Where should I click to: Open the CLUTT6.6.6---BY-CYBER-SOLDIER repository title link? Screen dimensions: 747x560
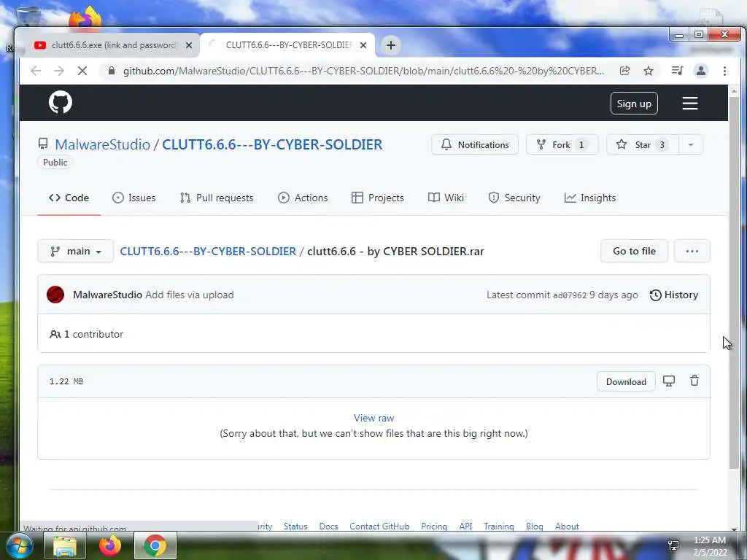pyautogui.click(x=272, y=144)
